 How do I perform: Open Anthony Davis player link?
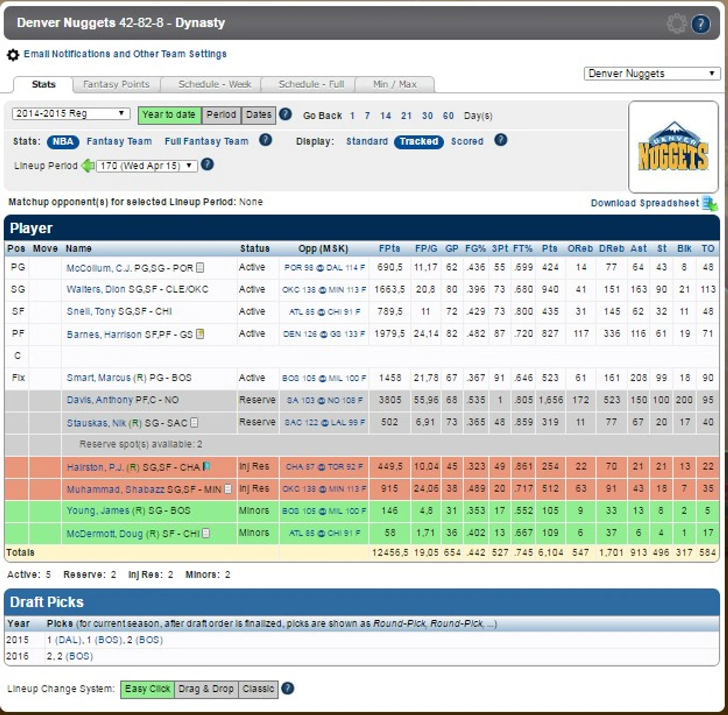(123, 400)
